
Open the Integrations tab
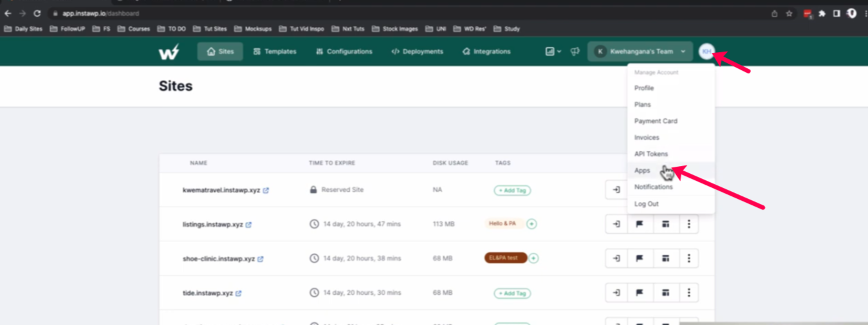(486, 51)
